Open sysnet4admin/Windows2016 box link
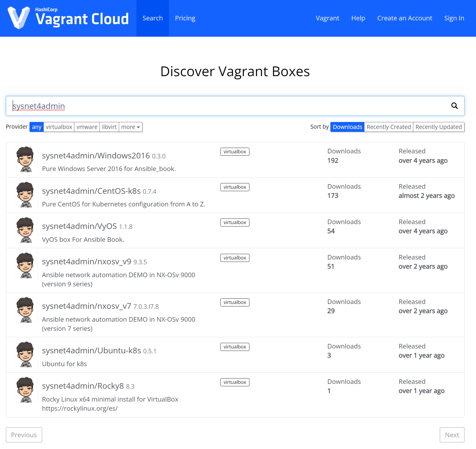476x449 pixels. [96, 155]
